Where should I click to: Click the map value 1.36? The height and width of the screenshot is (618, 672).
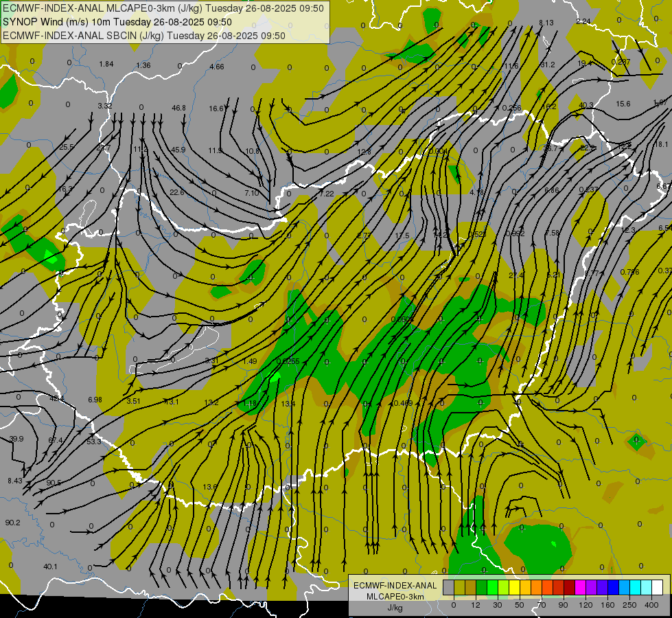143,66
